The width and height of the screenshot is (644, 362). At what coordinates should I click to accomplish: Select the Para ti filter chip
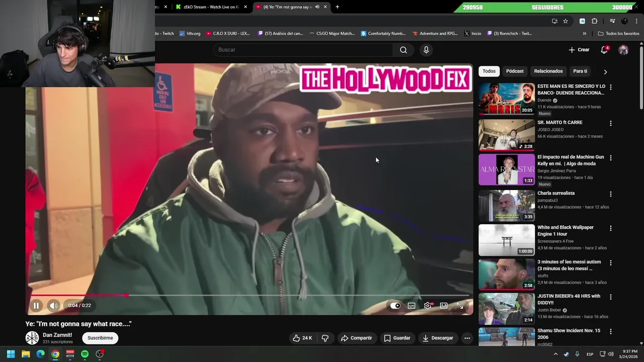580,71
